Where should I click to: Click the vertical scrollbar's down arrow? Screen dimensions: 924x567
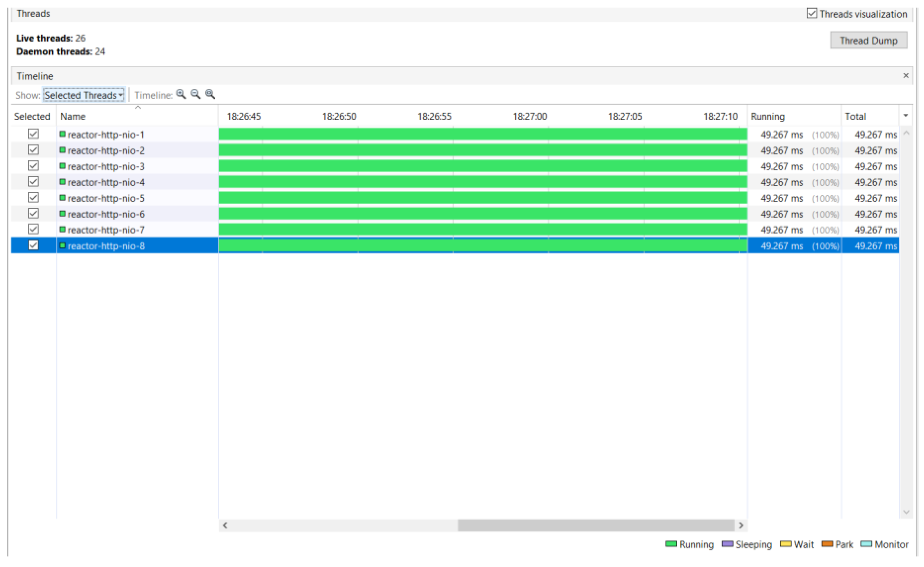coord(906,512)
